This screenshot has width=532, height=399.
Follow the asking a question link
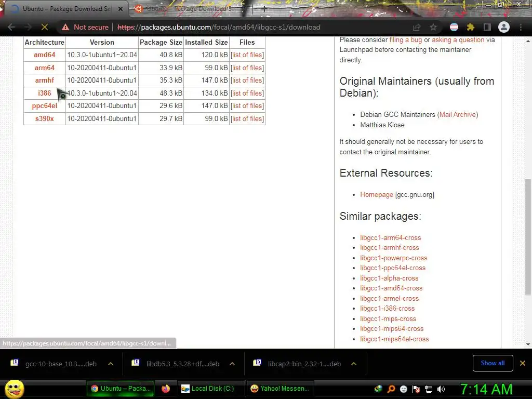click(x=458, y=39)
